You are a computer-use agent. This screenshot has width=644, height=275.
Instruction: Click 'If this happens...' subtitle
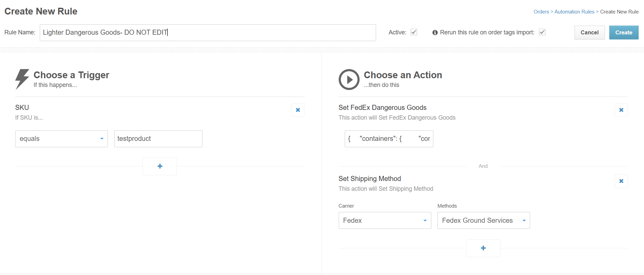coord(55,85)
